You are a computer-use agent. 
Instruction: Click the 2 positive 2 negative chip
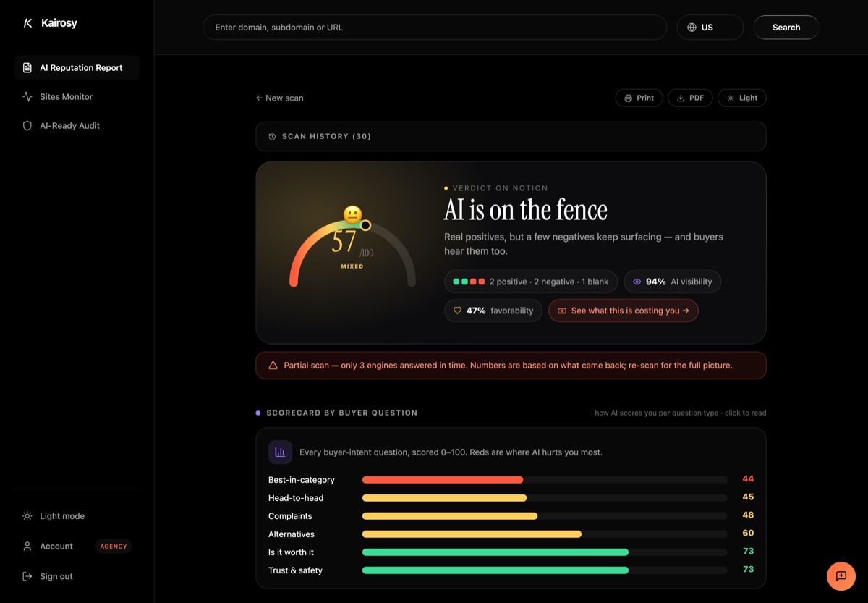(x=531, y=282)
